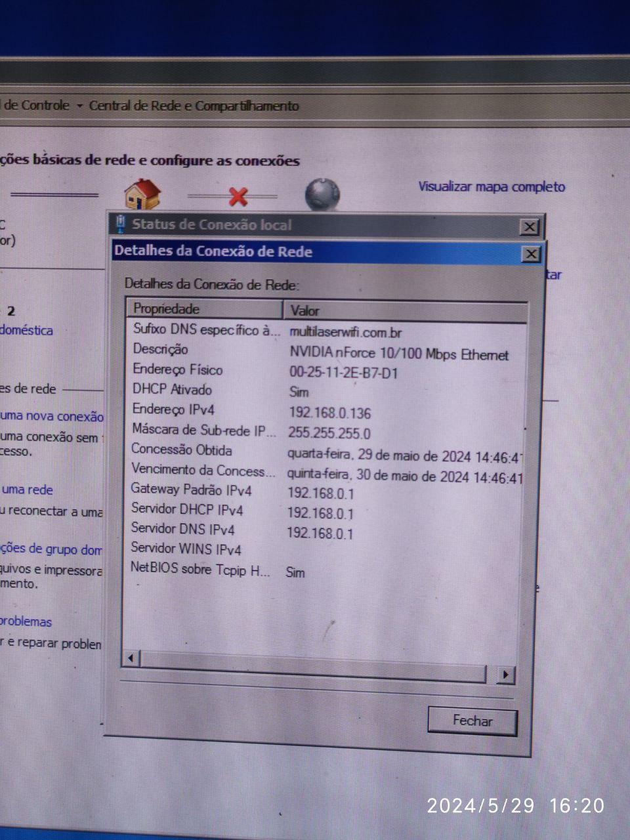
Task: Close the Status de Conexão local window
Action: point(529,227)
